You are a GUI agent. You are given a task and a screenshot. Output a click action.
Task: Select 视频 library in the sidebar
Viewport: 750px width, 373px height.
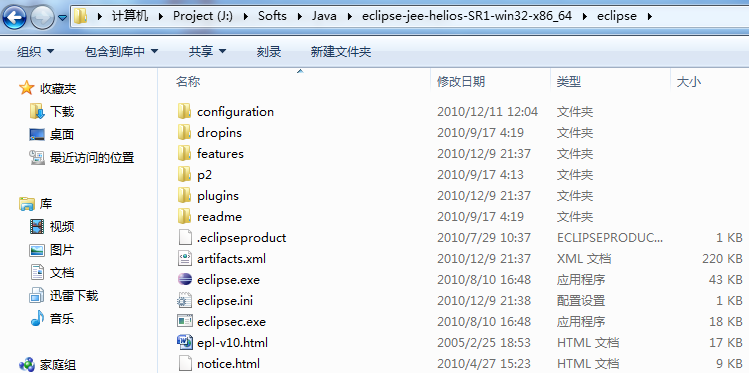pyautogui.click(x=62, y=226)
